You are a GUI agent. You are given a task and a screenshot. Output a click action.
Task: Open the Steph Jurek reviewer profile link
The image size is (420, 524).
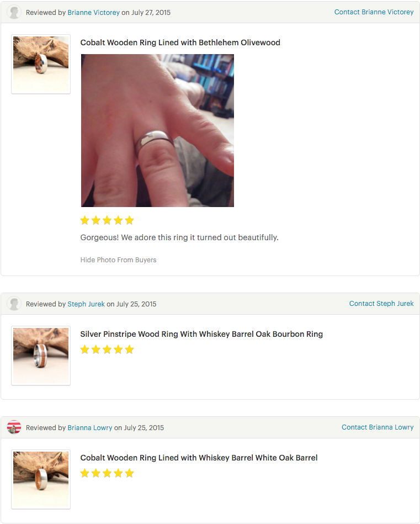tap(86, 304)
